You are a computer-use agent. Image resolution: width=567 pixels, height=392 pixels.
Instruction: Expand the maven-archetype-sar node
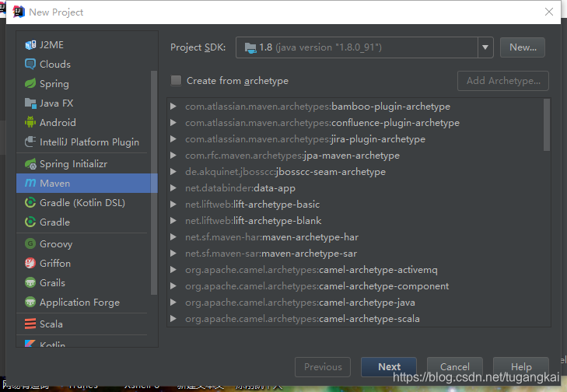click(x=173, y=253)
